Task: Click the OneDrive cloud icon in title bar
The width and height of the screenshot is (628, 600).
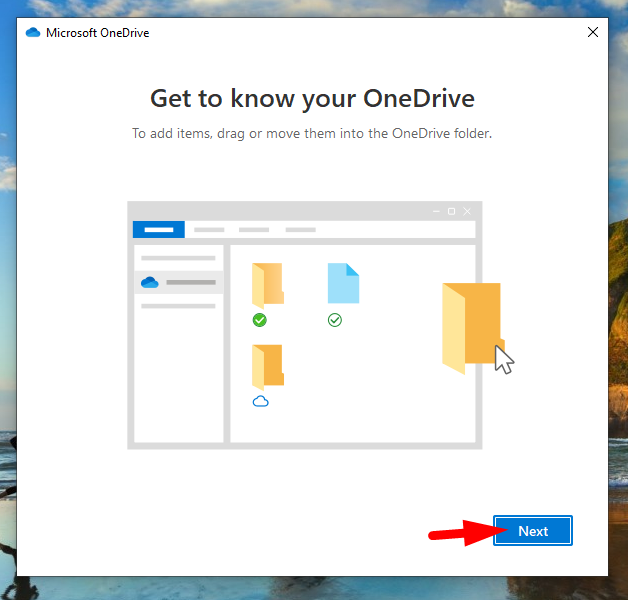Action: (x=33, y=33)
